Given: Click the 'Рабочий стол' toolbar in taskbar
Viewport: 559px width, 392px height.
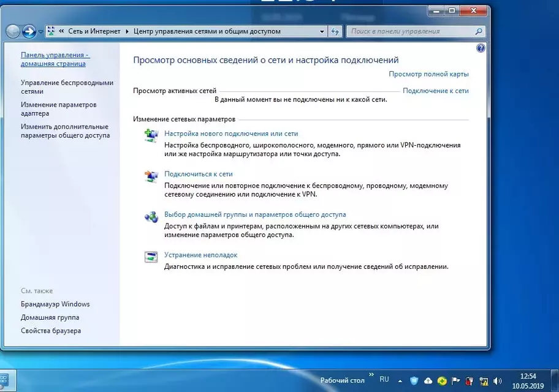Looking at the screenshot, I should [342, 380].
